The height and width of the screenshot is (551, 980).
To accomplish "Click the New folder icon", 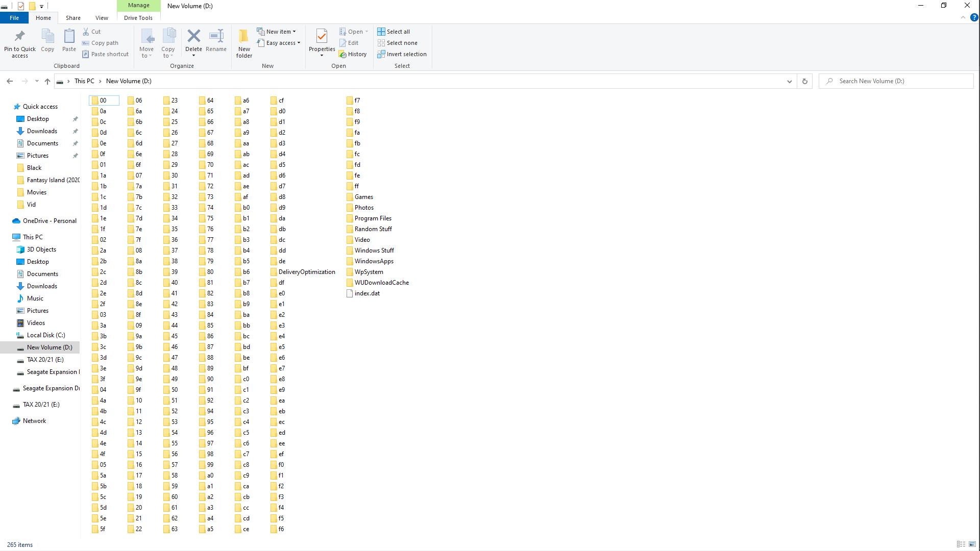I will (x=244, y=37).
